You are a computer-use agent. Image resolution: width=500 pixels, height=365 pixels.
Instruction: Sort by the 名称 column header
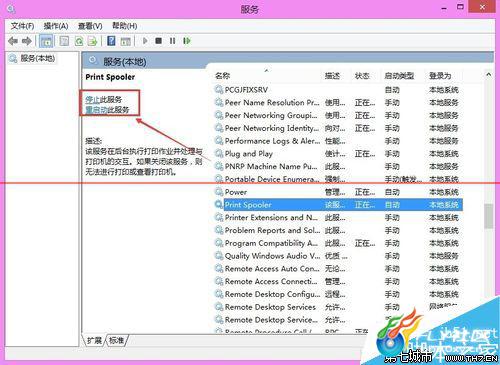click(x=222, y=76)
